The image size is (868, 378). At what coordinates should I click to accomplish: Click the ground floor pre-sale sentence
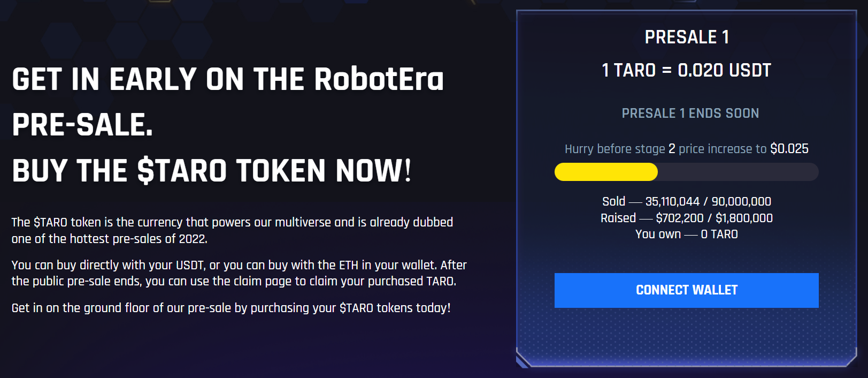tap(231, 308)
